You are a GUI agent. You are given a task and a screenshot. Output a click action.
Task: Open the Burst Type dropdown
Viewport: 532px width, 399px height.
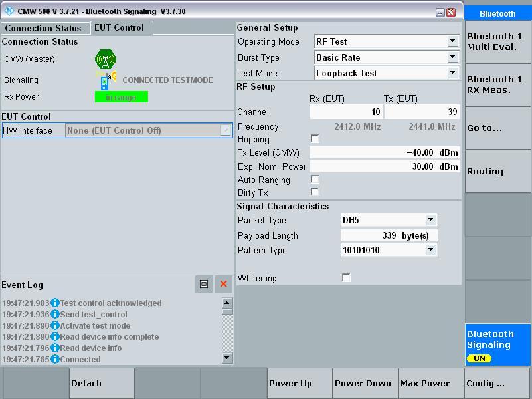coord(452,57)
